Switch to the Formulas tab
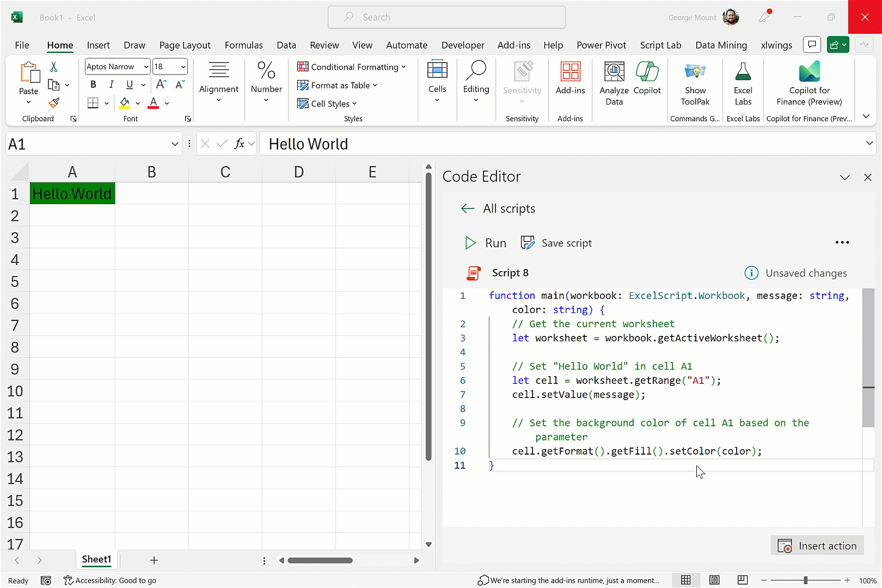The image size is (882, 588). pos(243,45)
